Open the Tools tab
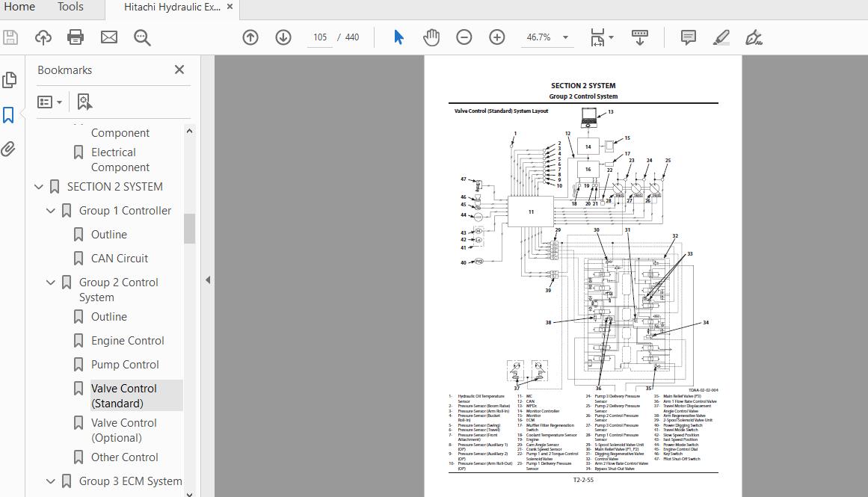The image size is (868, 497). pyautogui.click(x=70, y=7)
